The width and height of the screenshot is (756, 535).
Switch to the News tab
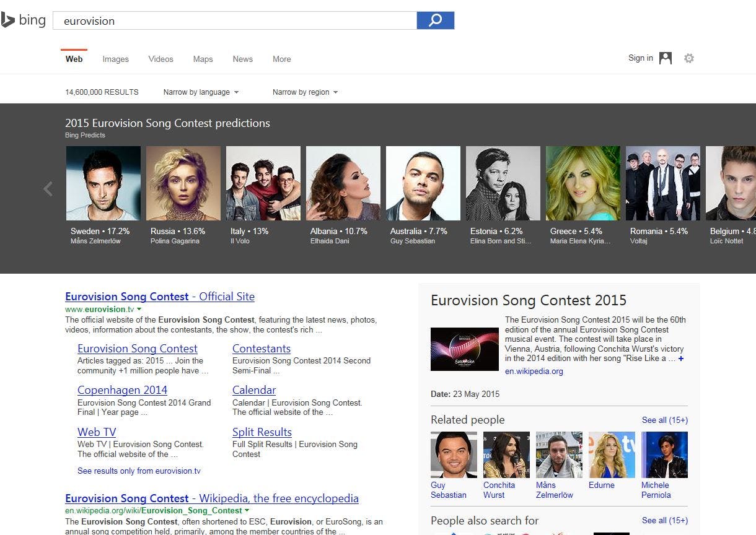[x=242, y=59]
